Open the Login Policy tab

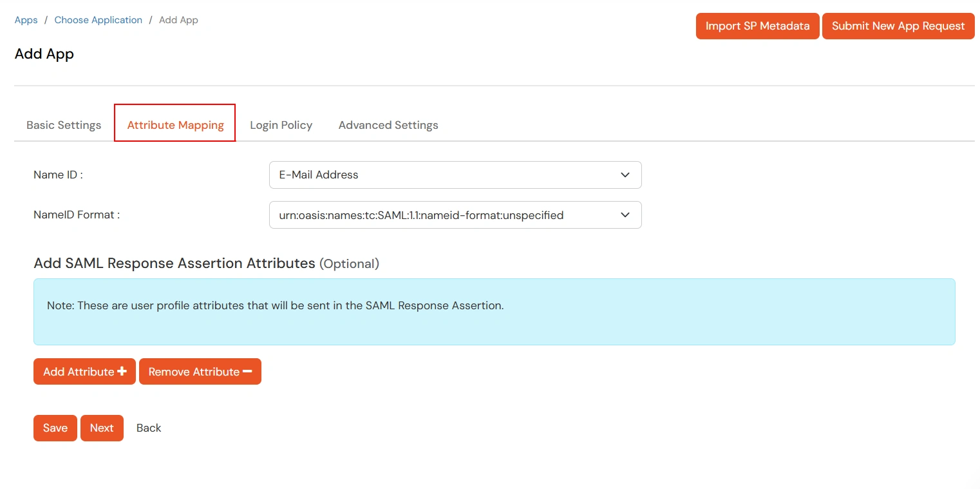[x=281, y=124]
